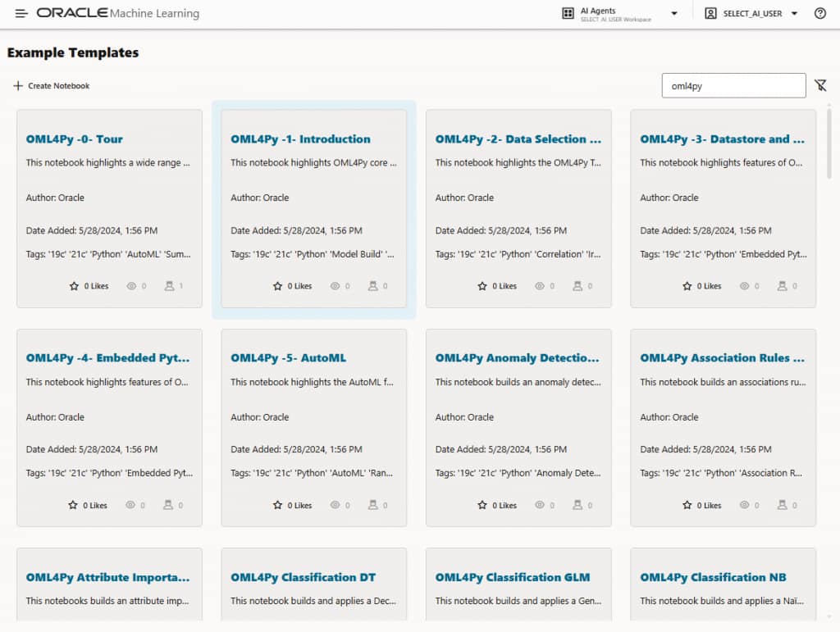Open the hamburger navigation menu

point(21,14)
